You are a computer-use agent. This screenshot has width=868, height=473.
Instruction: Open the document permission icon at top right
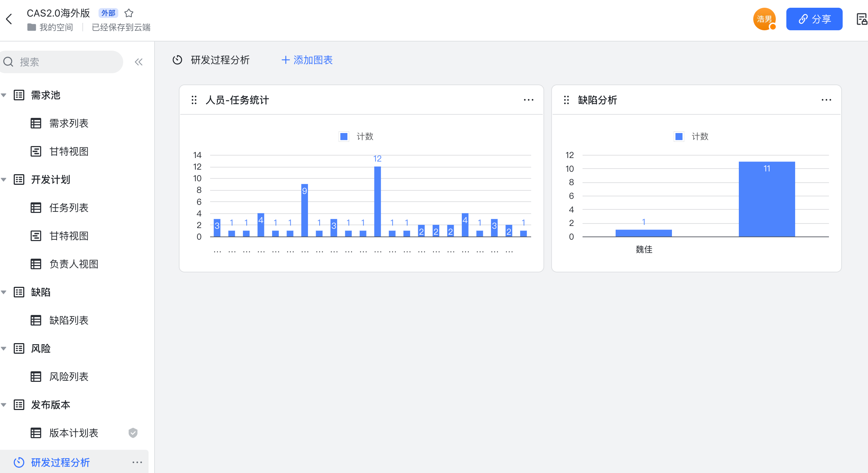coord(861,19)
